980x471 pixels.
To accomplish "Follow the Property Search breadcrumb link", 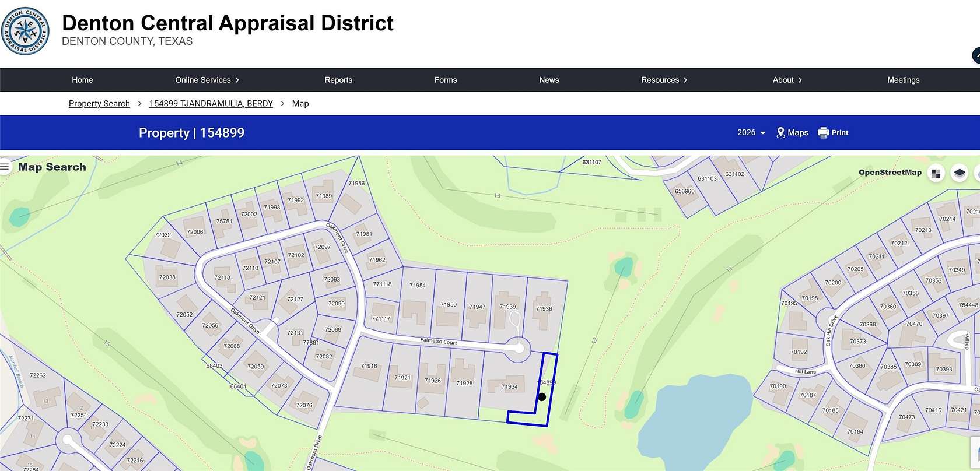I will tap(99, 103).
